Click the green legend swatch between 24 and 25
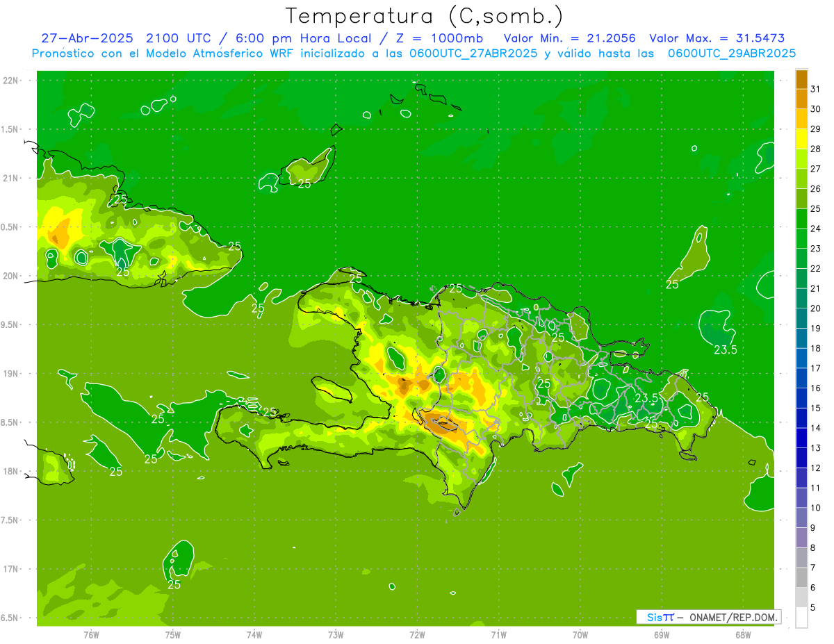Image resolution: width=834 pixels, height=644 pixels. (x=801, y=219)
